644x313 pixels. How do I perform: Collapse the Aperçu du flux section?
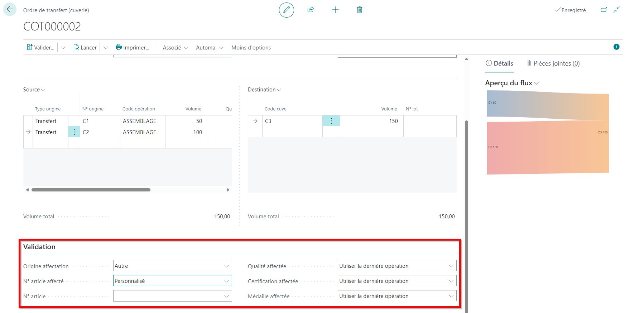click(512, 83)
